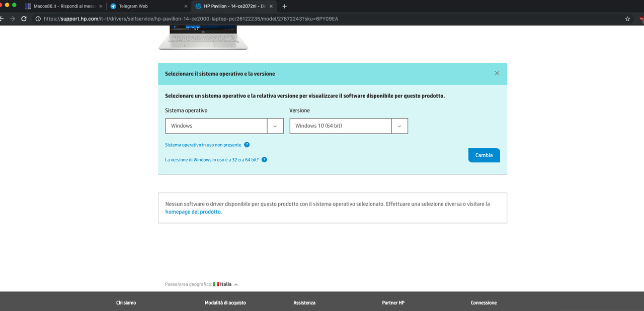Screen dimensions: 644x311
Task: Close the Telegram Web tab
Action: 186,7
